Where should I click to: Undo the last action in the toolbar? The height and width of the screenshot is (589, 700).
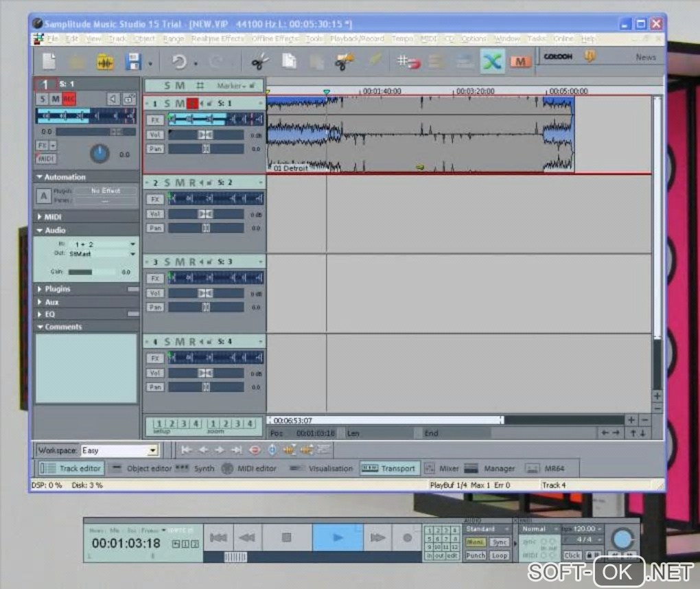click(180, 62)
